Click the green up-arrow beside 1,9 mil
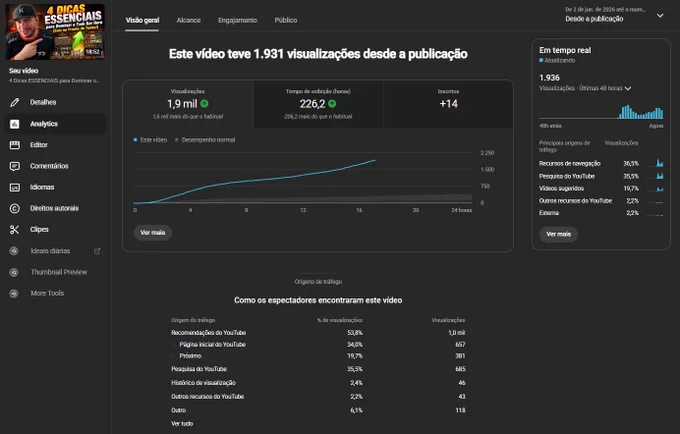This screenshot has width=680, height=434. 204,104
